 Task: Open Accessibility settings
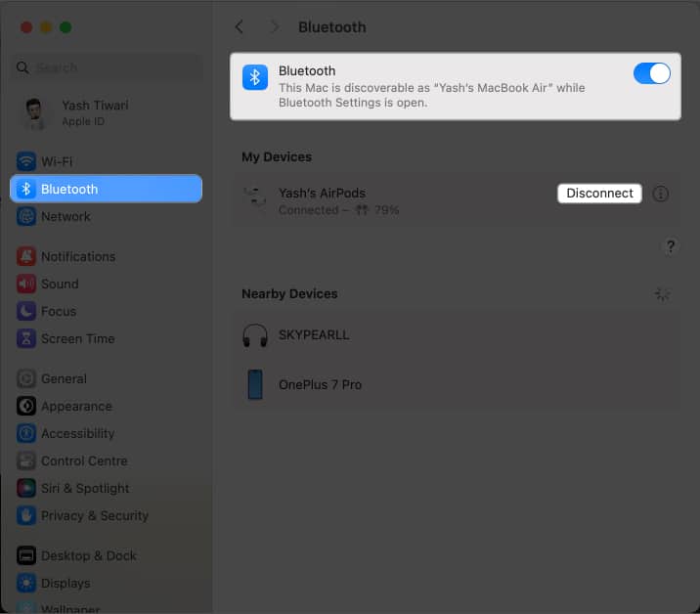tap(107, 433)
